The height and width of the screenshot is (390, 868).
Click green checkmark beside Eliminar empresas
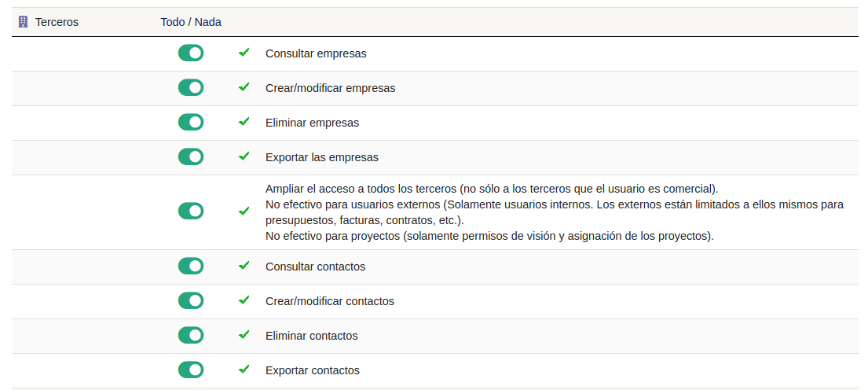(244, 122)
